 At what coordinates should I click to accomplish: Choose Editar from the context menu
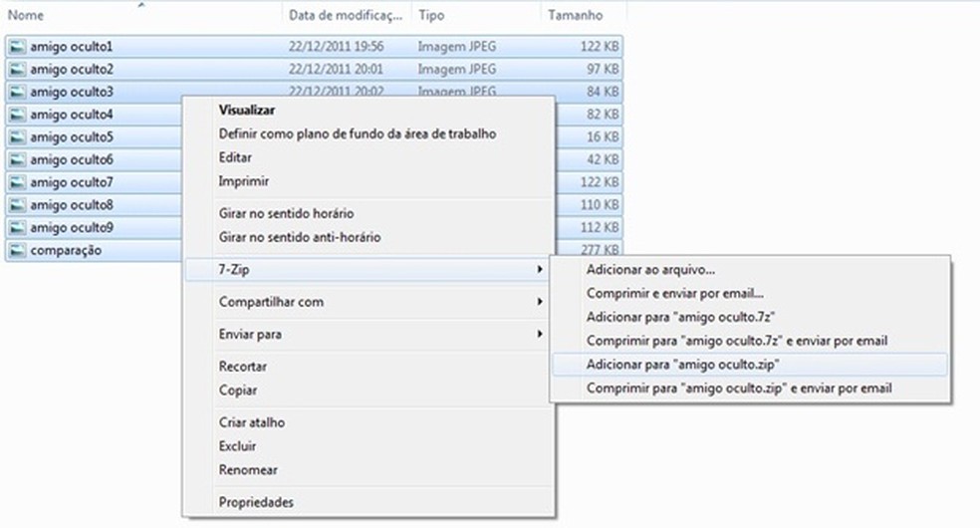coord(235,157)
